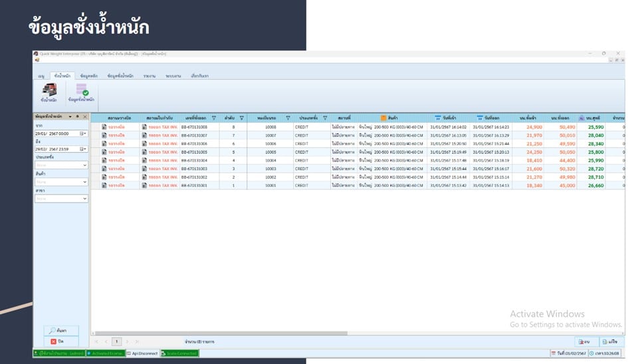
Task: Switch to the เมนู ribbon tab
Action: point(41,76)
